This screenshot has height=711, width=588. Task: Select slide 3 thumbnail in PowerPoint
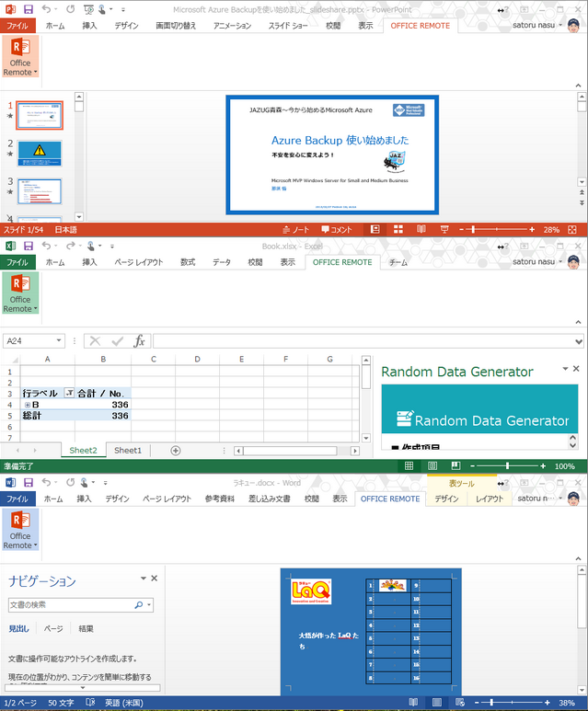[39, 191]
